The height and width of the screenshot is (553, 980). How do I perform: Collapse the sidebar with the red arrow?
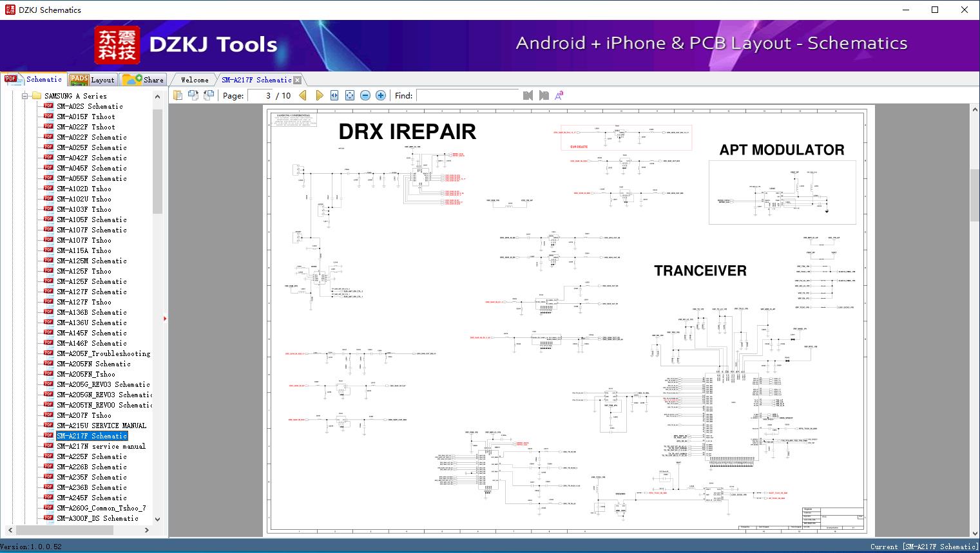(165, 318)
